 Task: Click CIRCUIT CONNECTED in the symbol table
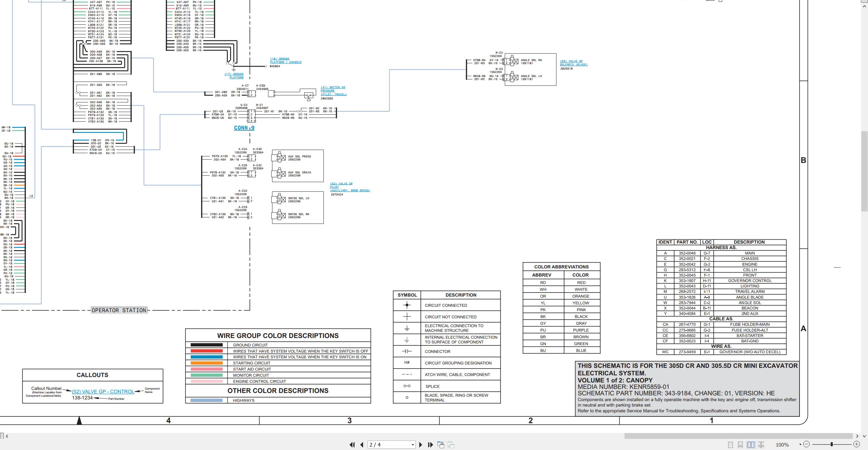tap(446, 305)
